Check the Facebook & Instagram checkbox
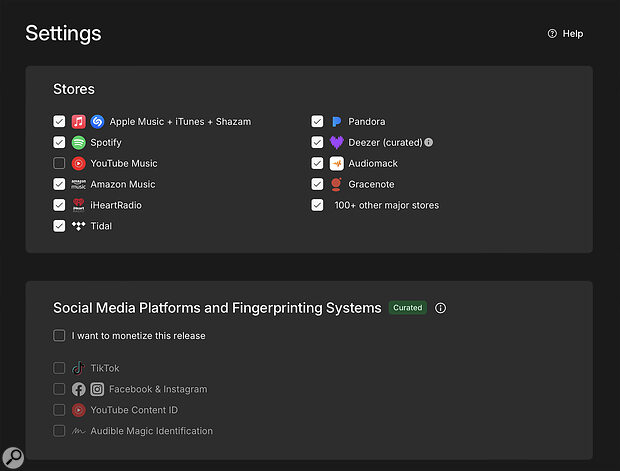 click(59, 389)
